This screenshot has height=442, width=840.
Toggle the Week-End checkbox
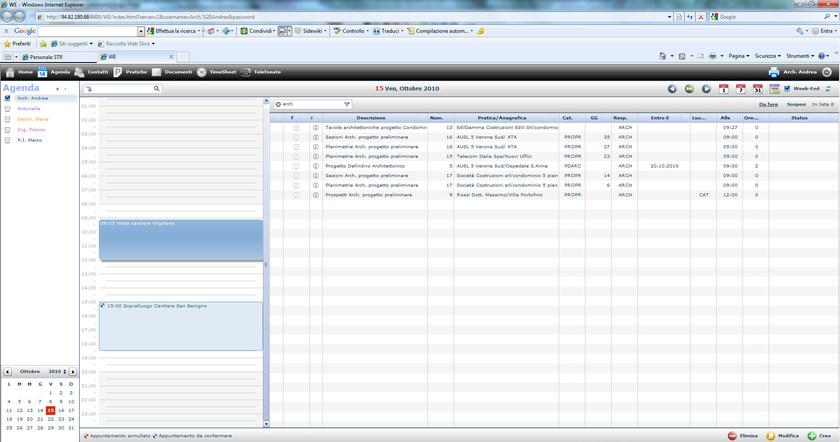(x=787, y=89)
